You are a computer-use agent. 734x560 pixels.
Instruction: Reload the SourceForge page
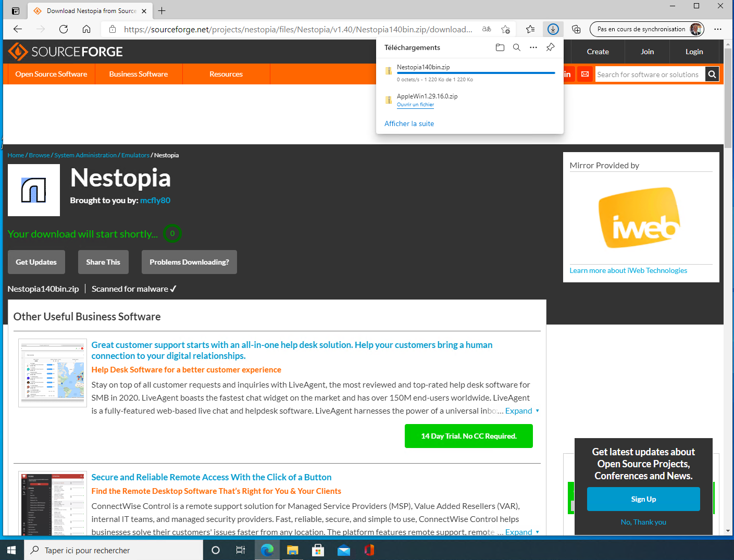tap(64, 29)
